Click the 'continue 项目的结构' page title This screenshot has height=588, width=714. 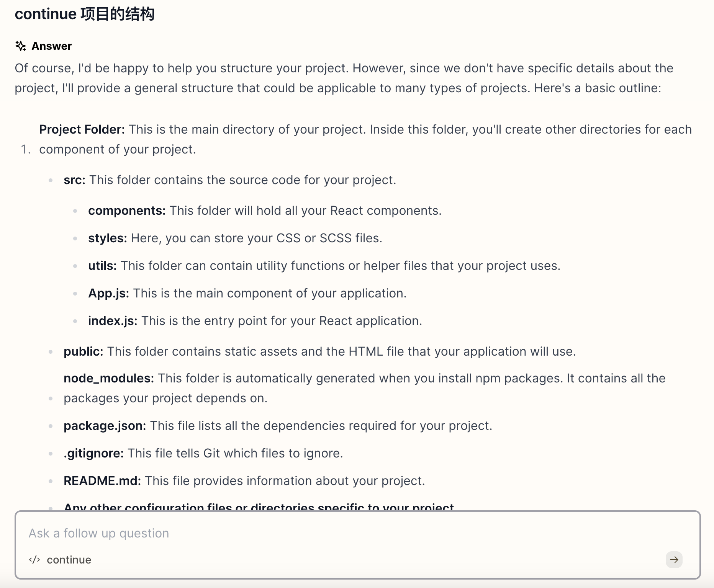(85, 14)
